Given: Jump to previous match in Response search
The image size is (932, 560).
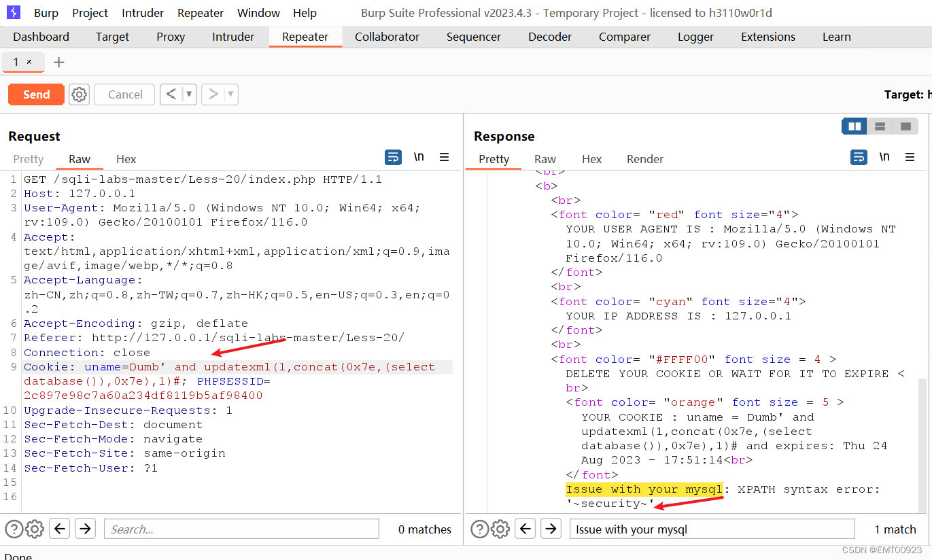Looking at the screenshot, I should [525, 528].
